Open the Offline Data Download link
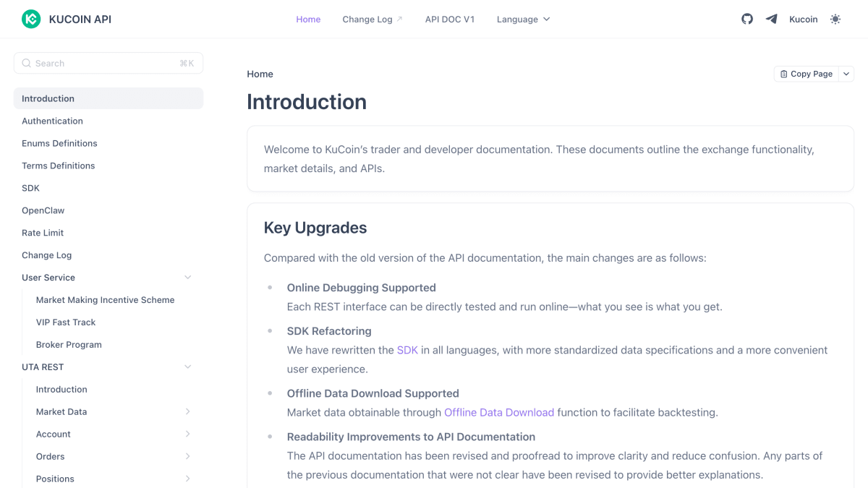The image size is (868, 488). (499, 413)
